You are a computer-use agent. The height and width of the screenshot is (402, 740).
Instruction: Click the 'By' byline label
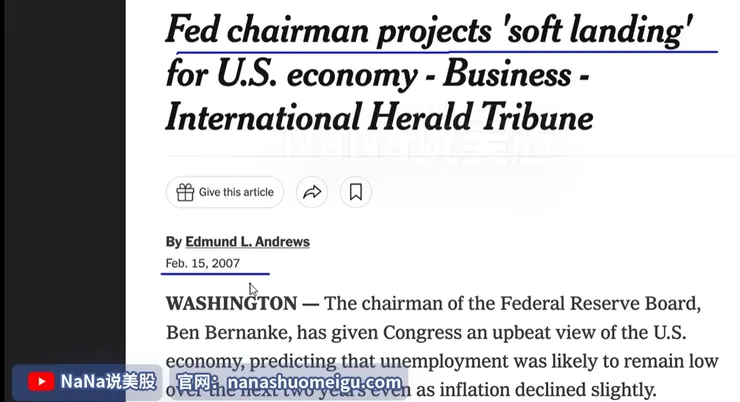tap(174, 242)
